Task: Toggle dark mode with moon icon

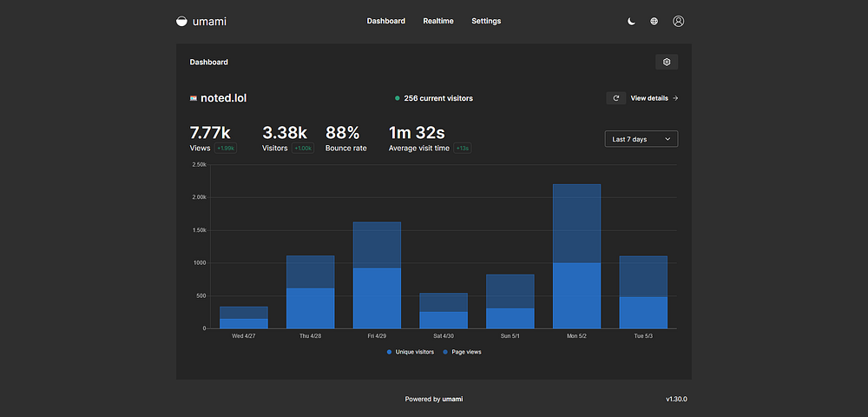Action: point(632,21)
